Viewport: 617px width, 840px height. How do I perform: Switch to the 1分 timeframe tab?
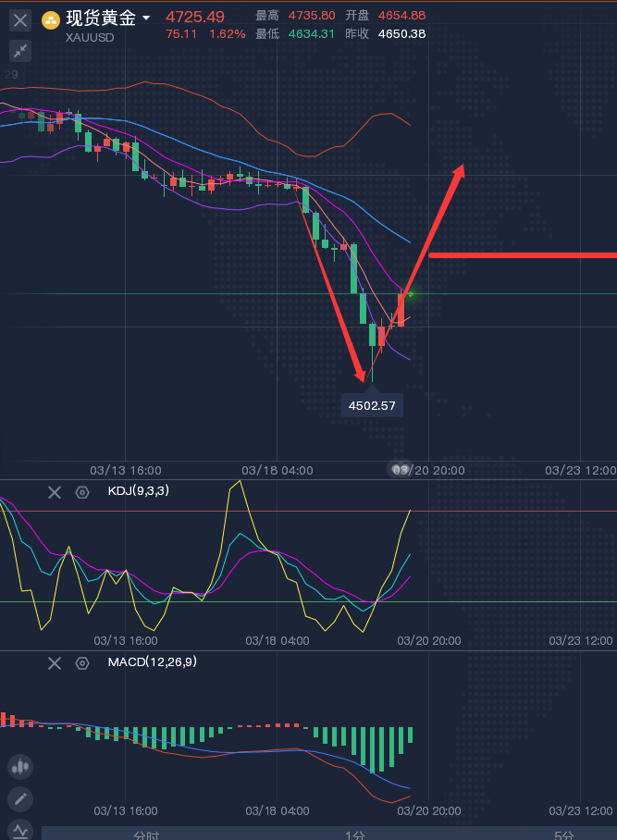pyautogui.click(x=355, y=834)
